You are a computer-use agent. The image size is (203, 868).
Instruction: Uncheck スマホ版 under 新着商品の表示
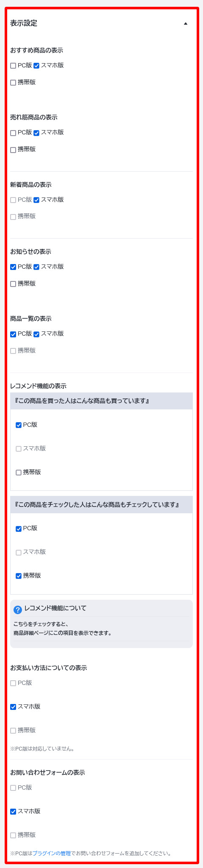click(36, 200)
